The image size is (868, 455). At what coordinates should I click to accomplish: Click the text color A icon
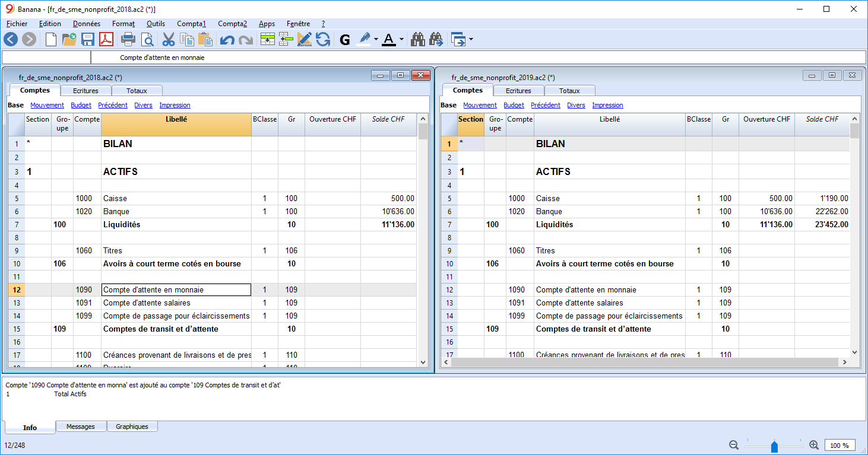(389, 40)
